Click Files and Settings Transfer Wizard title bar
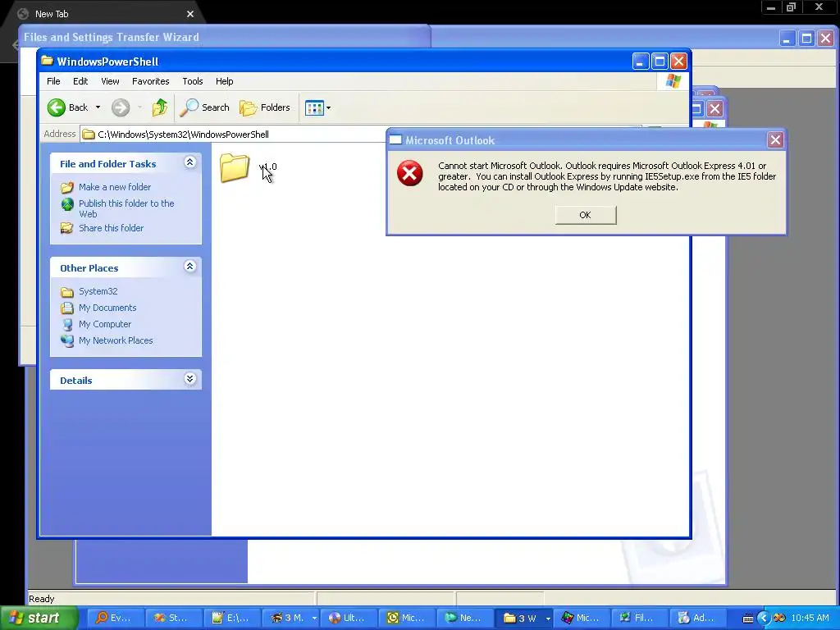The height and width of the screenshot is (630, 840). point(225,37)
